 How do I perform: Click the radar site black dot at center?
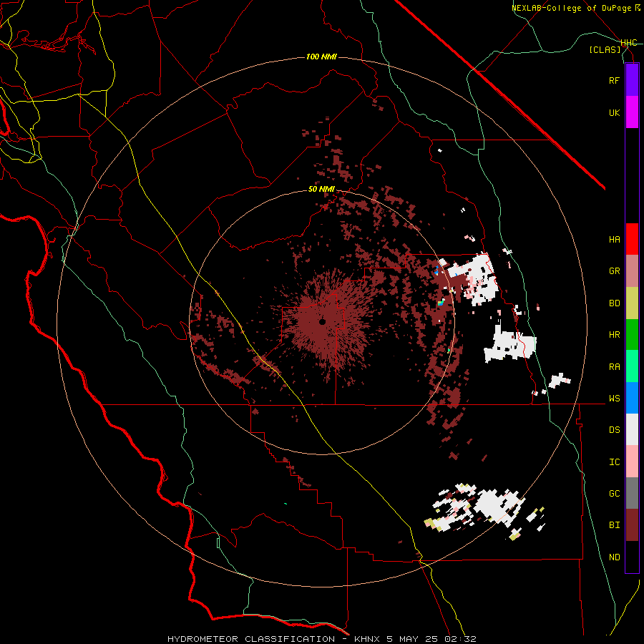pos(323,322)
